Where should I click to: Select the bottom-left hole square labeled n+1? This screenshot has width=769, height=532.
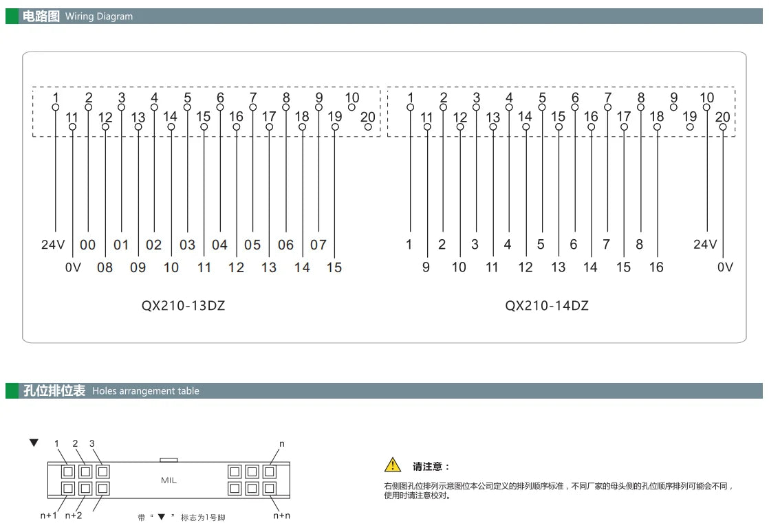point(68,489)
